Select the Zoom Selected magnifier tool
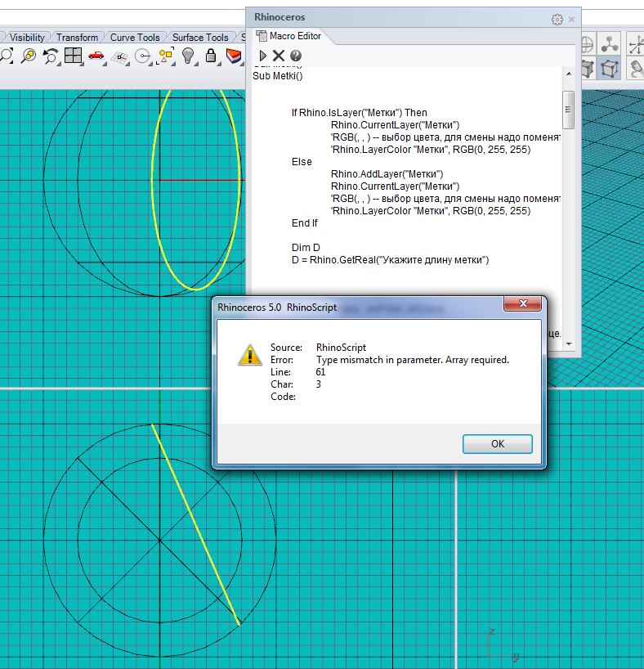 pos(28,56)
